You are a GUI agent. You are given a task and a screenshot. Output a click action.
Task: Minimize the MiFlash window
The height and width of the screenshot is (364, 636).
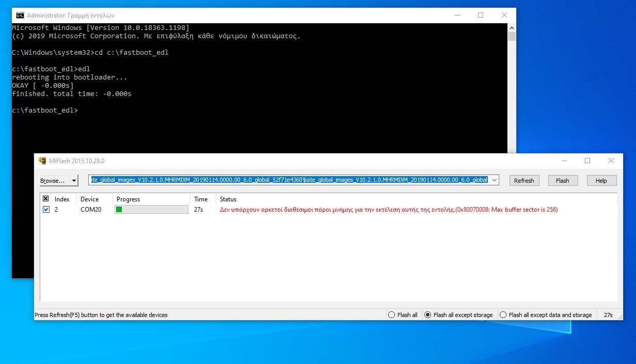click(564, 161)
